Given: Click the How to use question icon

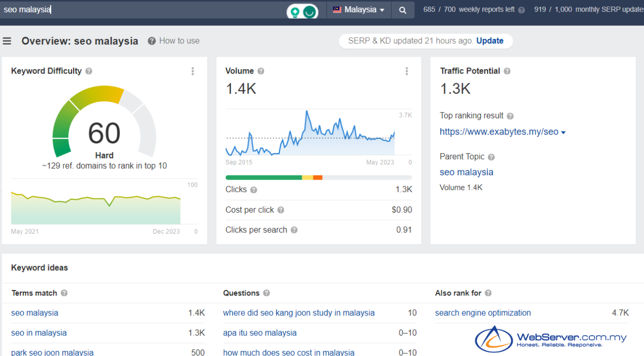Looking at the screenshot, I should pos(152,41).
